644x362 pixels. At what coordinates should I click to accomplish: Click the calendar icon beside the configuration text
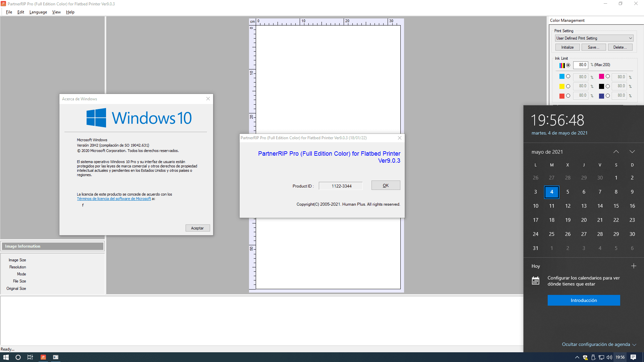tap(536, 280)
